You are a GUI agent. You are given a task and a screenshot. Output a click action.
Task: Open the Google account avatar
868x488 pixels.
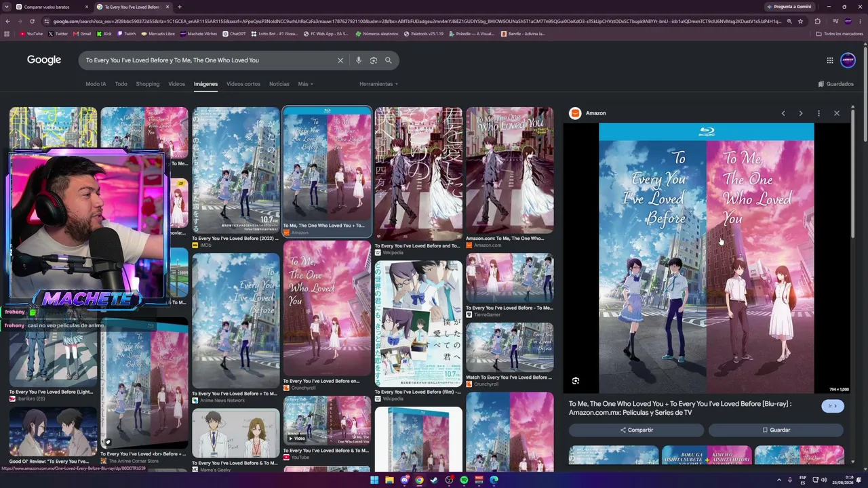point(848,60)
